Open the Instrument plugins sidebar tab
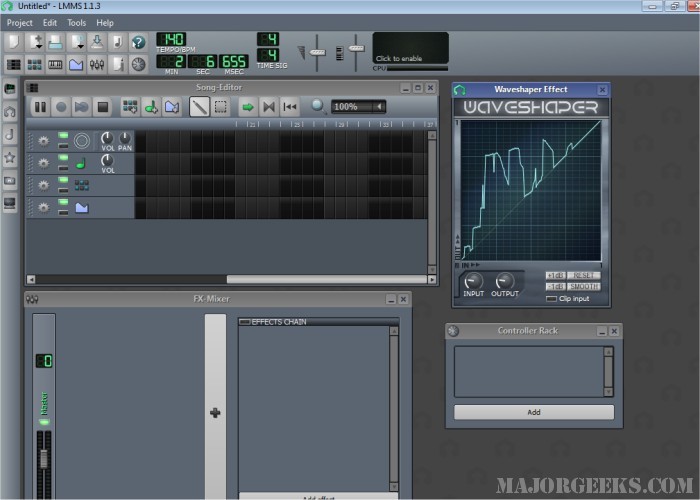 (9, 89)
